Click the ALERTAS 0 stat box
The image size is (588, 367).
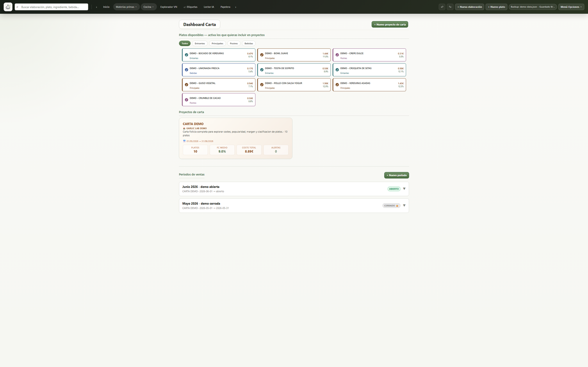276,150
